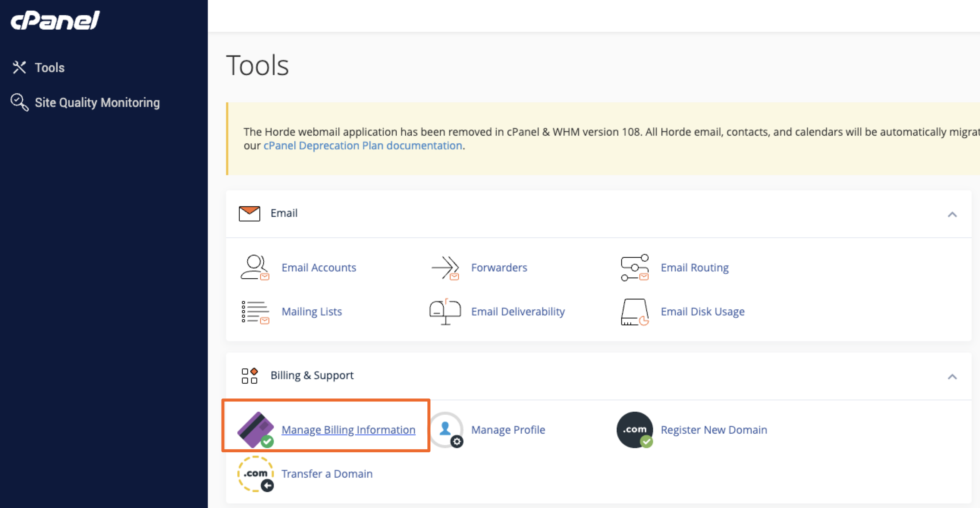This screenshot has height=508, width=980.
Task: Click the Site Quality Monitoring magnifier icon
Action: point(19,102)
